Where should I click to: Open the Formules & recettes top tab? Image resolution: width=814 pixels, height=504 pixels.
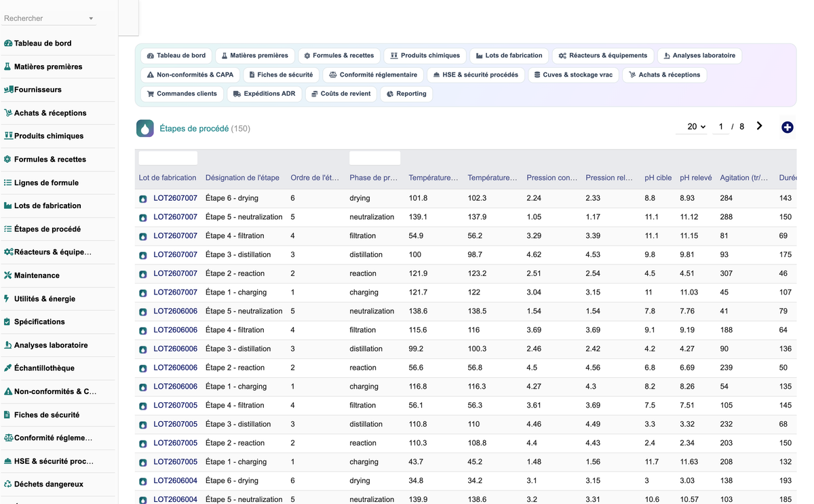point(339,56)
